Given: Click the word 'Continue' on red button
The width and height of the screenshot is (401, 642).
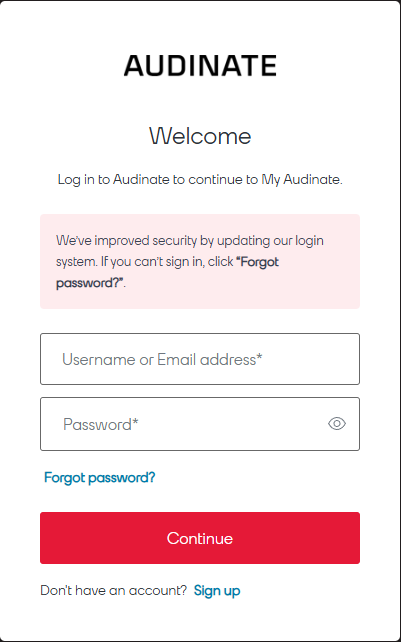Looking at the screenshot, I should pos(200,538).
